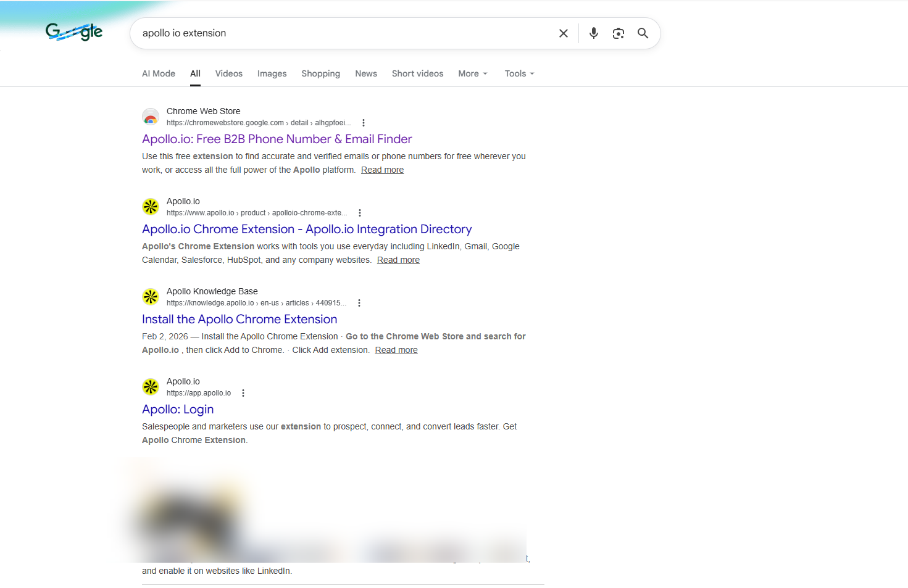Expand the More search filters dropdown
908x588 pixels.
473,73
